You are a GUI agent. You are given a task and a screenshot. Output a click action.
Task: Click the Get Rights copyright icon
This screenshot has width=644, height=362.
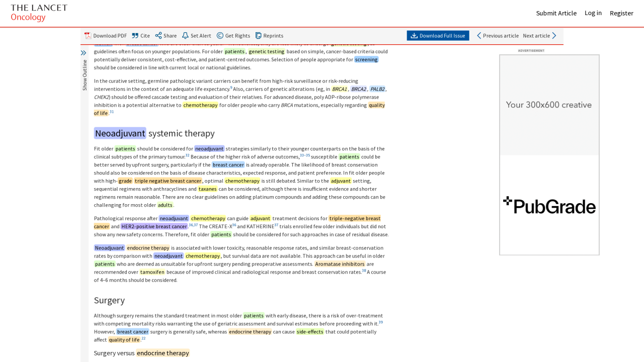pos(220,36)
